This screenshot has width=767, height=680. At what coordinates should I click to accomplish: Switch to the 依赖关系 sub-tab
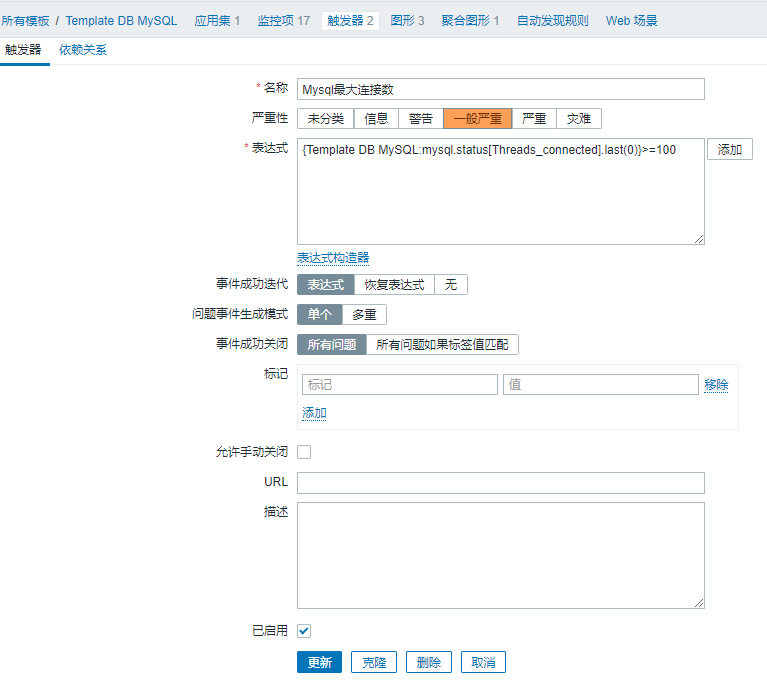[83, 50]
